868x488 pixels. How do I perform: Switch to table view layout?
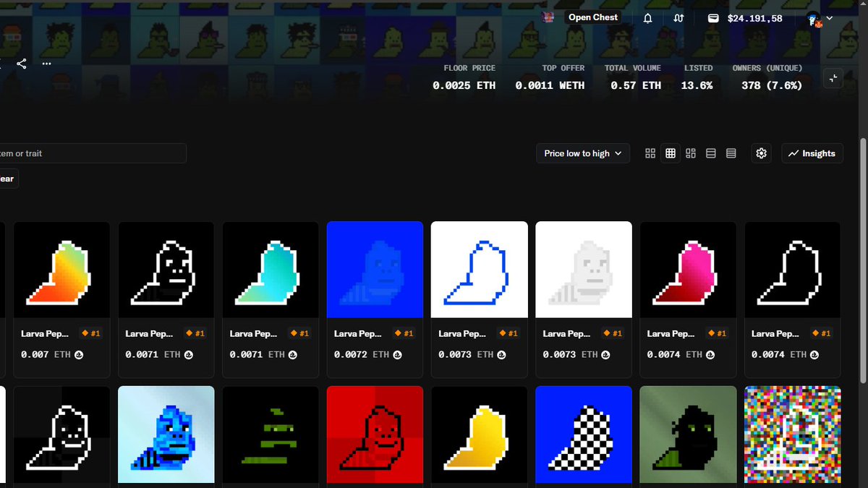pyautogui.click(x=731, y=153)
